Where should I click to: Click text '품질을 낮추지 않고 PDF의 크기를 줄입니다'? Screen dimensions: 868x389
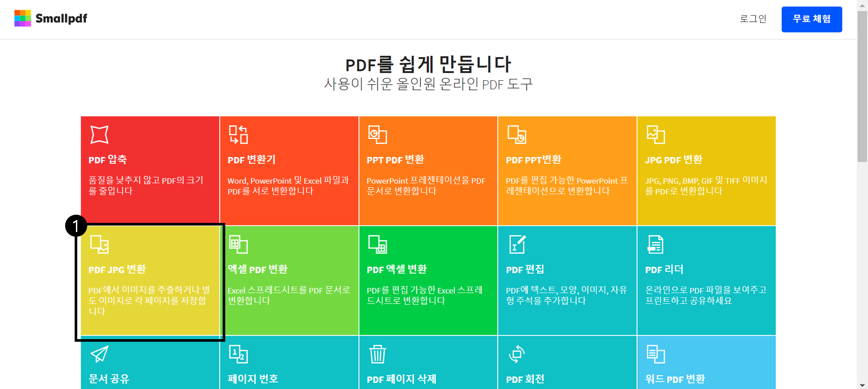(x=146, y=186)
